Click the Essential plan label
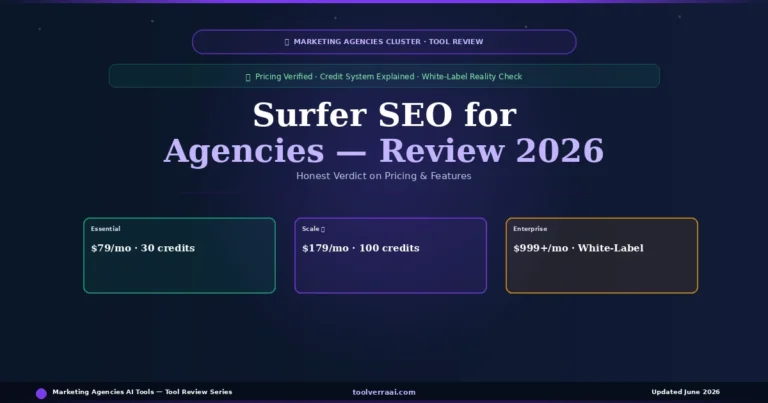Viewport: 768px width, 403px height. tap(105, 229)
